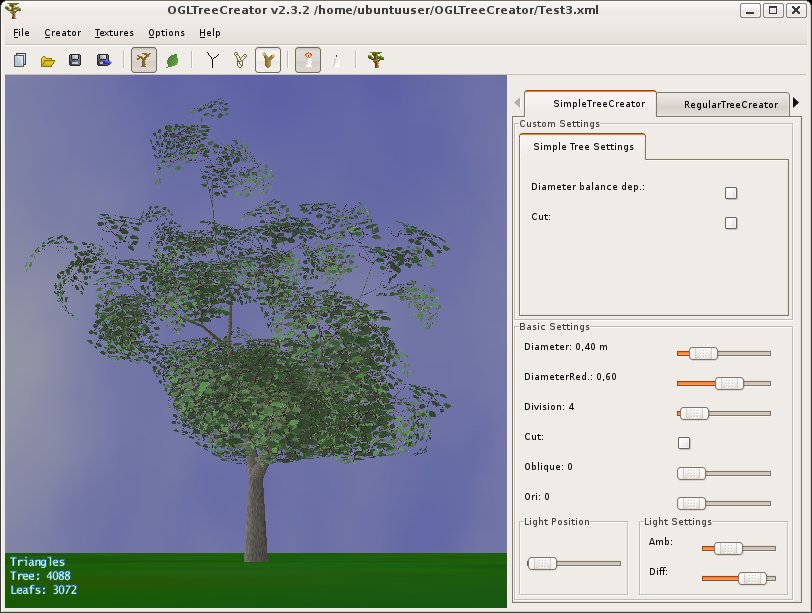Enable the Diameter balance dep. checkbox

tap(731, 193)
